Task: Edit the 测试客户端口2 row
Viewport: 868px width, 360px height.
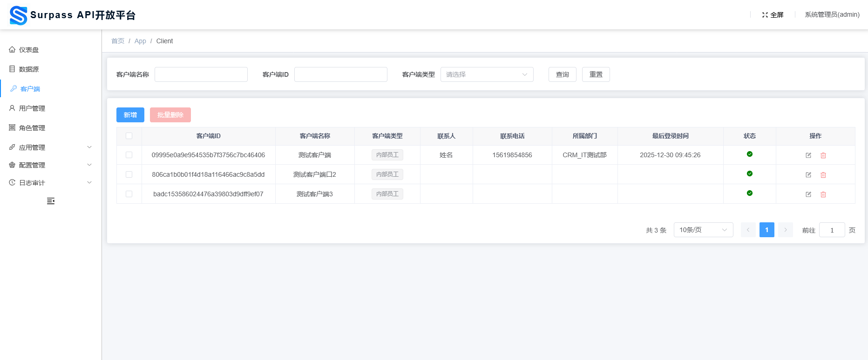Action: [x=808, y=175]
